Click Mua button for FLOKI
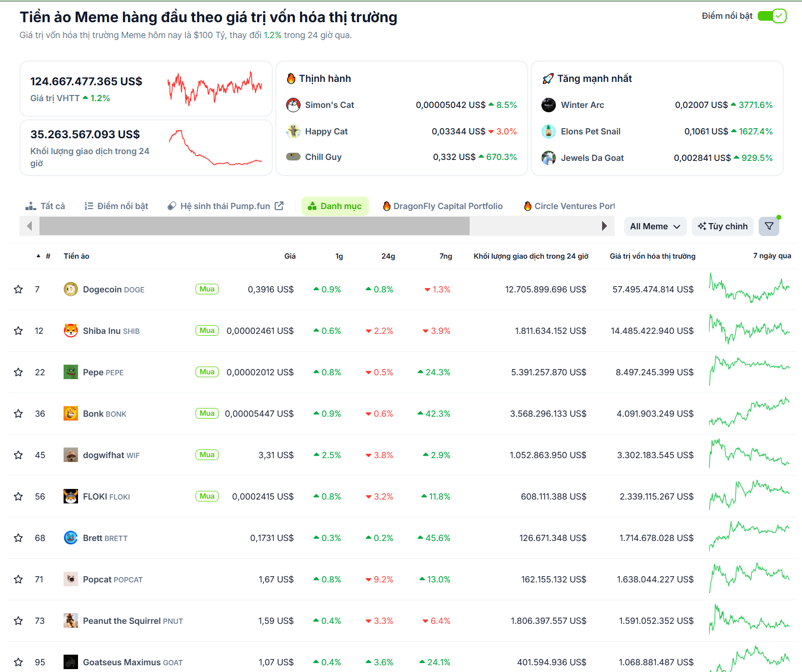 pyautogui.click(x=207, y=496)
